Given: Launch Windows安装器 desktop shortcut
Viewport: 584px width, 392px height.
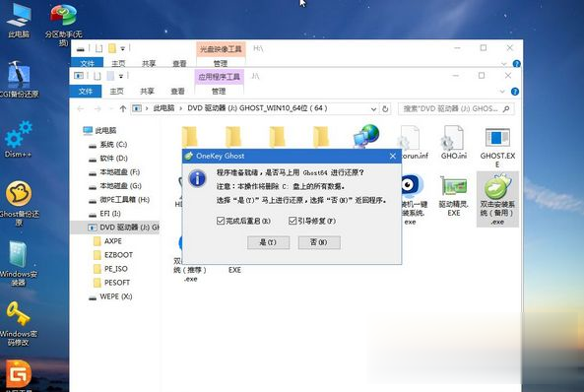Looking at the screenshot, I should 19,263.
